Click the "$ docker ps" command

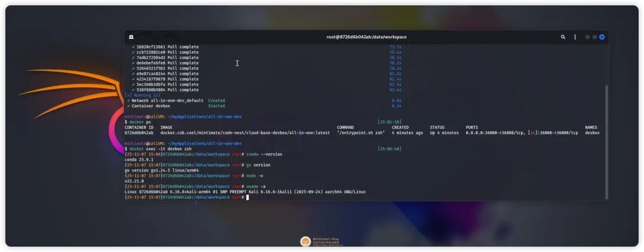138,122
